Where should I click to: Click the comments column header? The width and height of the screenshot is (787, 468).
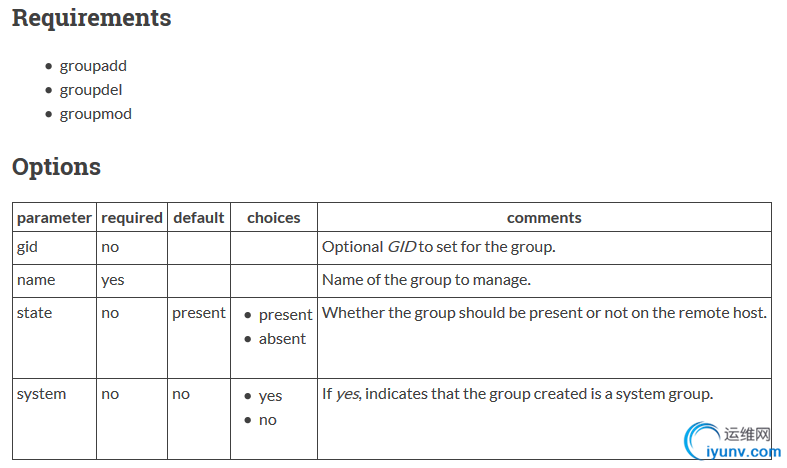[544, 217]
